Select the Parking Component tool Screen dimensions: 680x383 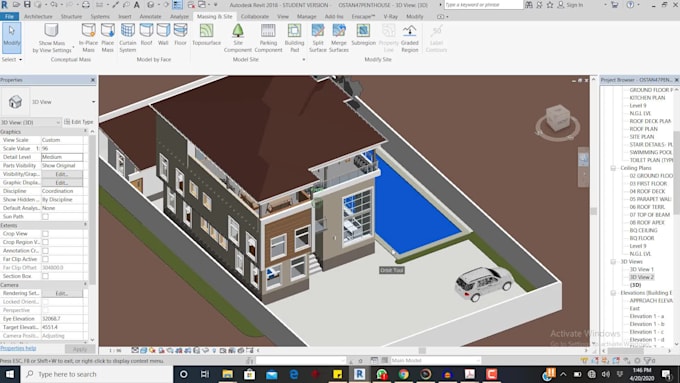(x=268, y=37)
